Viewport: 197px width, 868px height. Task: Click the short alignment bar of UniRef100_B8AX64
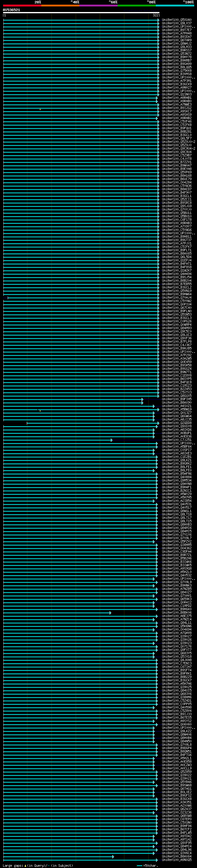pyautogui.click(x=58, y=857)
